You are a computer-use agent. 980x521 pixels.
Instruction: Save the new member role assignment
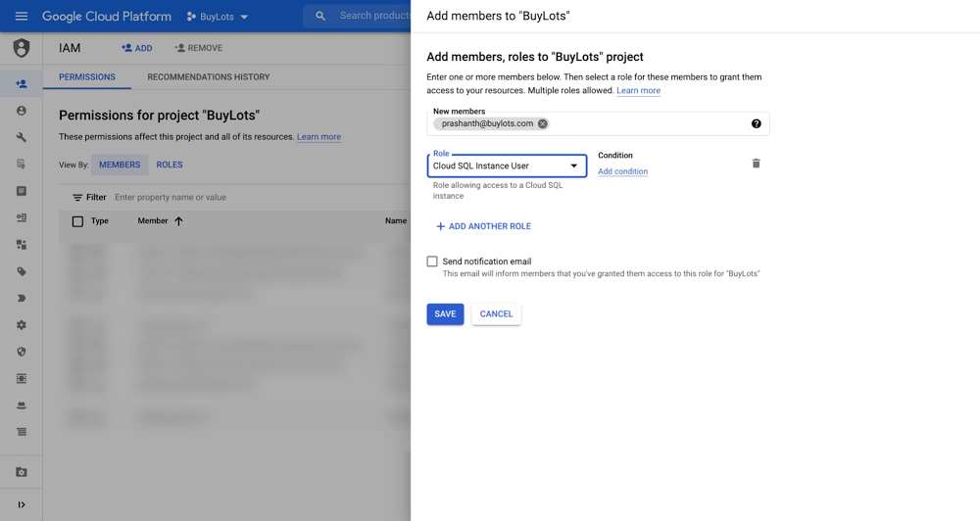point(445,314)
